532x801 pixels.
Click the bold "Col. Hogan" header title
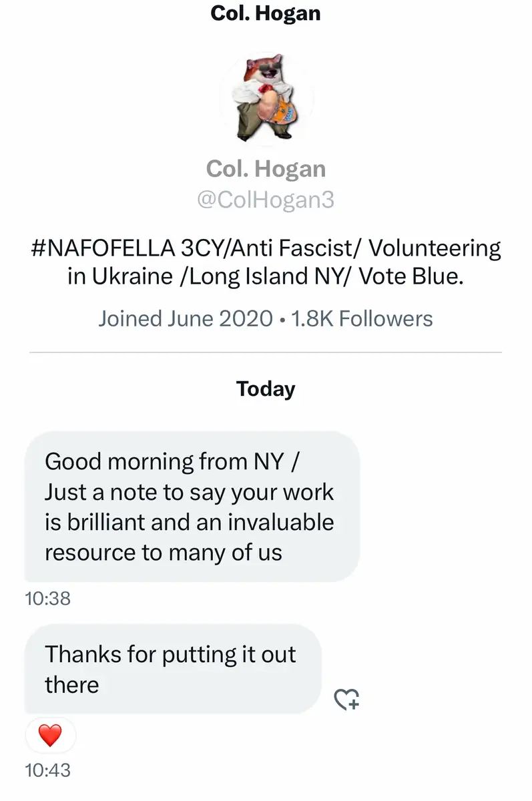pos(266,13)
